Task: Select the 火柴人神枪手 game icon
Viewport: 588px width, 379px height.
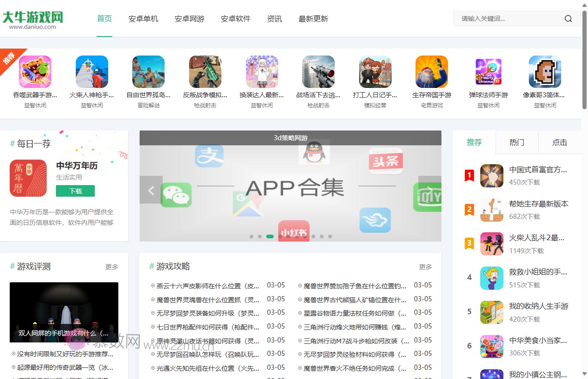Action: [92, 72]
